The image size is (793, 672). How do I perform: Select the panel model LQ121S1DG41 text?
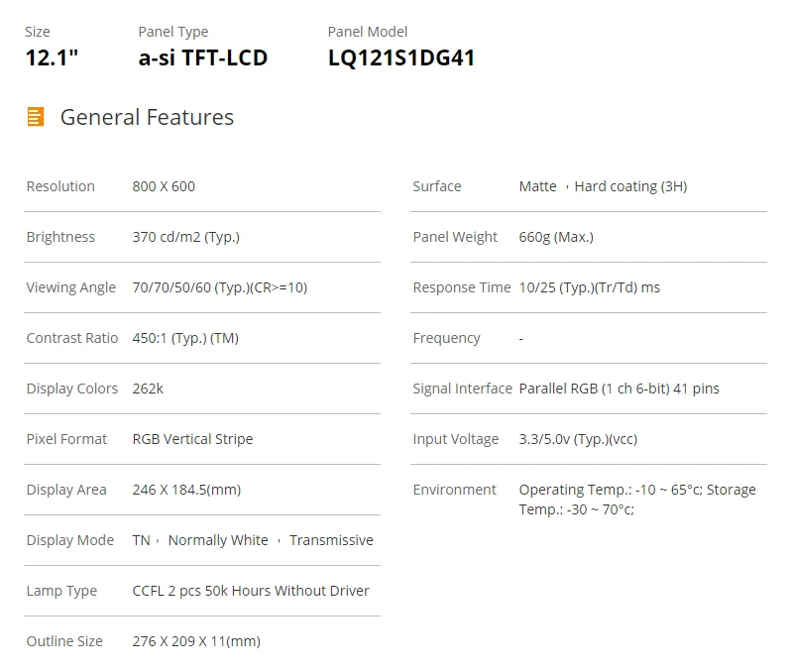point(400,57)
